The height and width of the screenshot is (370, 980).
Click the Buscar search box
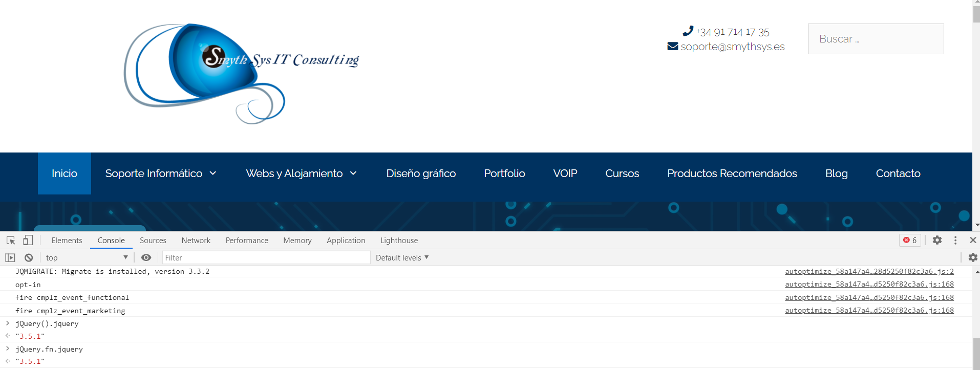click(876, 39)
